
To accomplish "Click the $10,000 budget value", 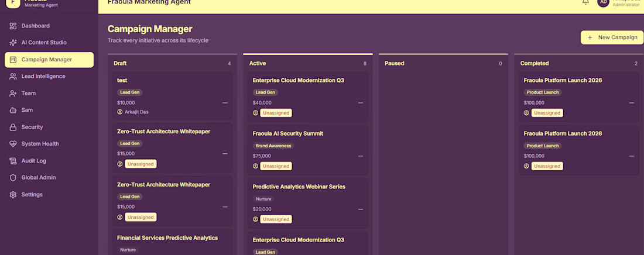I will [126, 103].
